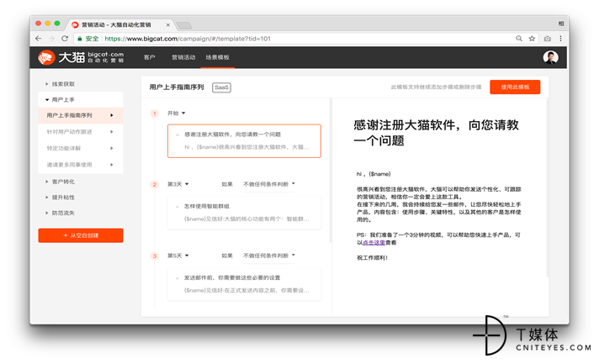Viewport: 599px width, 364px height.
Task: Reload the page with refresh icon
Action: (65, 39)
